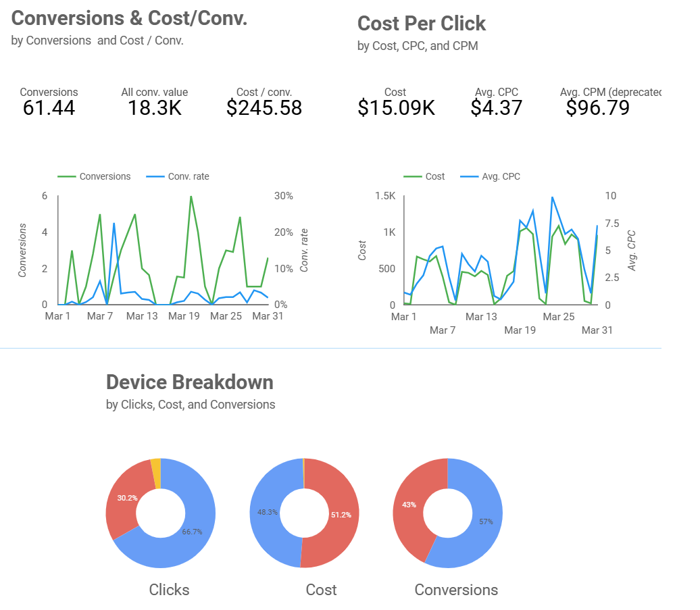Select the Conversions scorecard showing 61.44

pyautogui.click(x=49, y=107)
